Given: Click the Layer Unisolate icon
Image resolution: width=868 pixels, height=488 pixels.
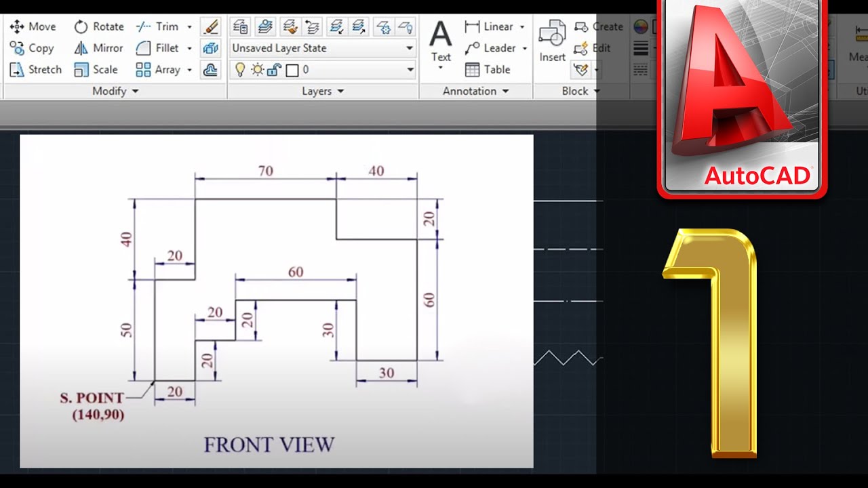Looking at the screenshot, I should (359, 26).
